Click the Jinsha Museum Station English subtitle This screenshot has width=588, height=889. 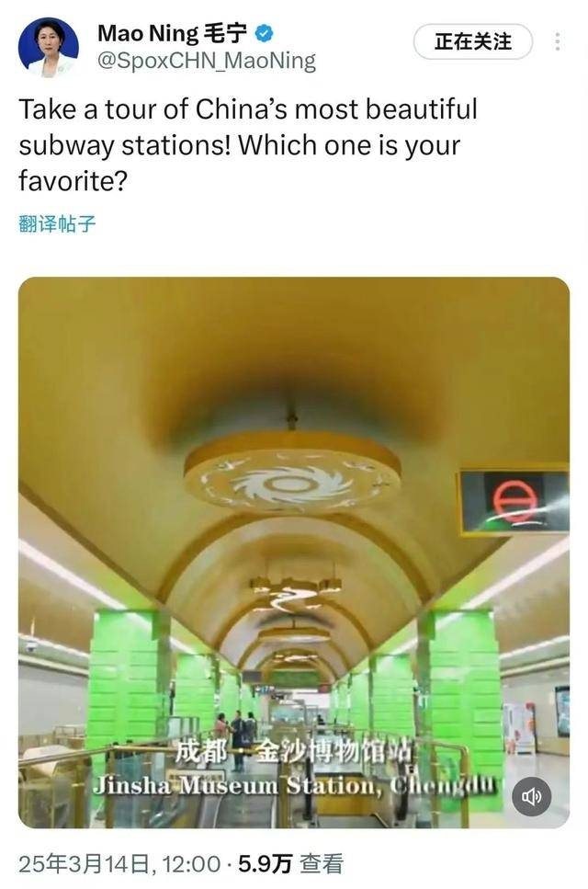(295, 785)
